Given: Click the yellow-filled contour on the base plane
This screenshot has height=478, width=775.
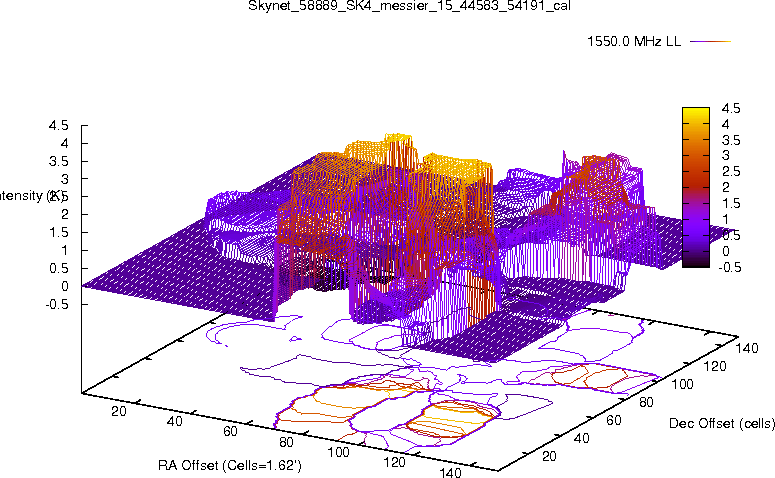Looking at the screenshot, I should pos(451,418).
